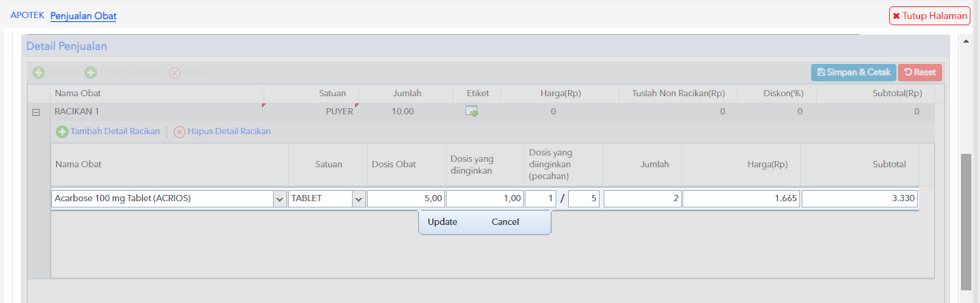The height and width of the screenshot is (303, 980).
Task: Click the Detail Penjualan panel title
Action: (x=66, y=47)
